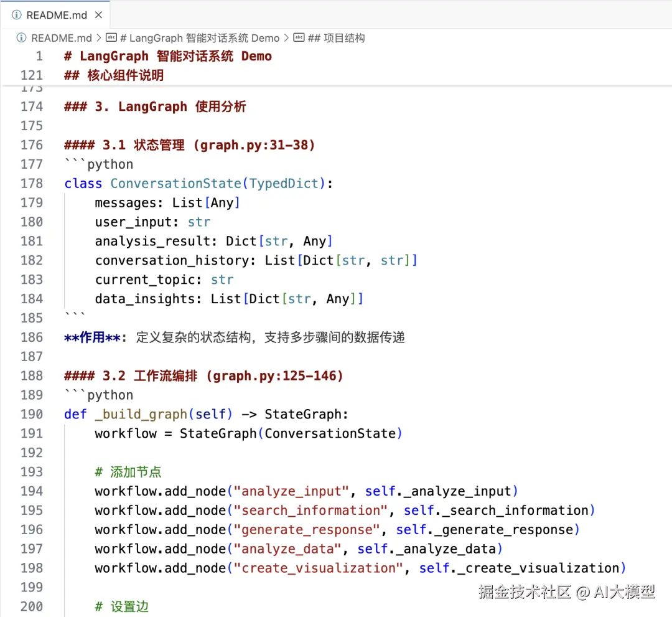Click the 'create_visualization' add_node line
The width and height of the screenshot is (672, 617).
coord(360,568)
